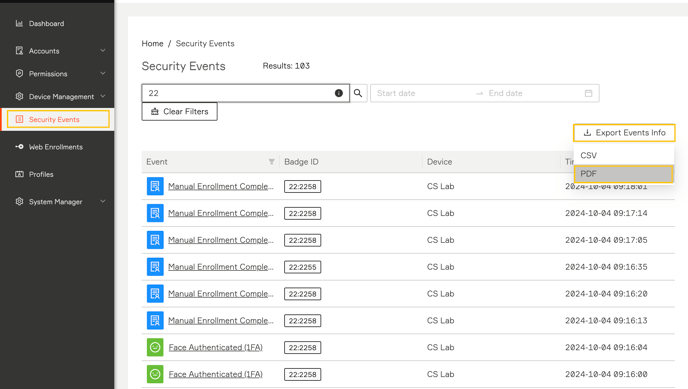Viewport: 688px width, 389px height.
Task: Choose CSV from the export menu
Action: pos(624,155)
